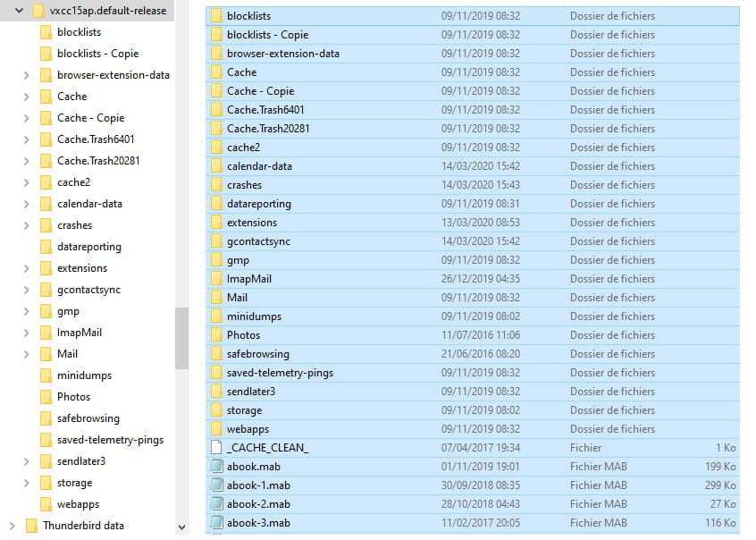This screenshot has height=540, width=756.
Task: Click the 27 Ko size value
Action: [x=723, y=504]
